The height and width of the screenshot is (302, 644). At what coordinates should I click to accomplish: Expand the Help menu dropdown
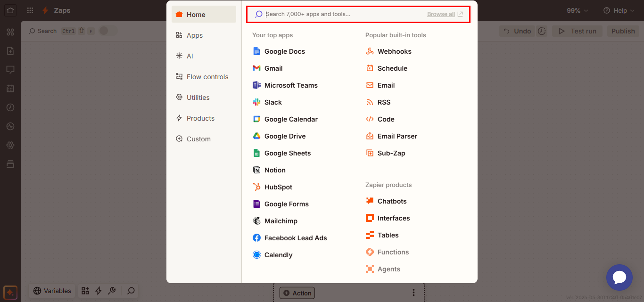point(615,10)
